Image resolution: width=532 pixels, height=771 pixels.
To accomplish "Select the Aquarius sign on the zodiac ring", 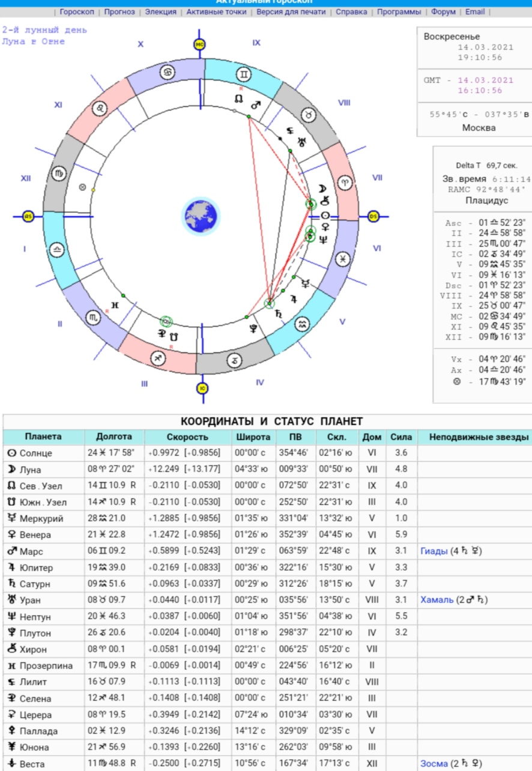I will [303, 324].
